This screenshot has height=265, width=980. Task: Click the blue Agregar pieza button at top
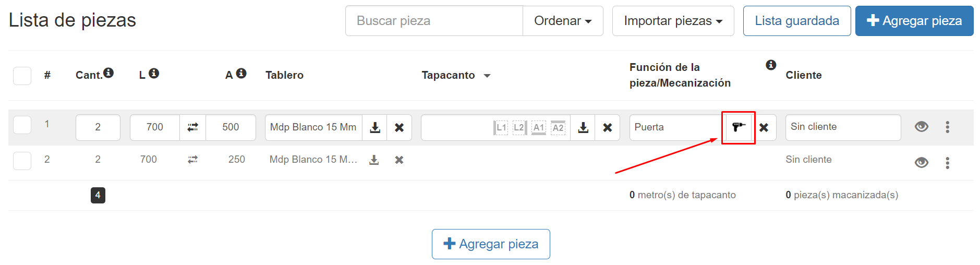(x=914, y=21)
